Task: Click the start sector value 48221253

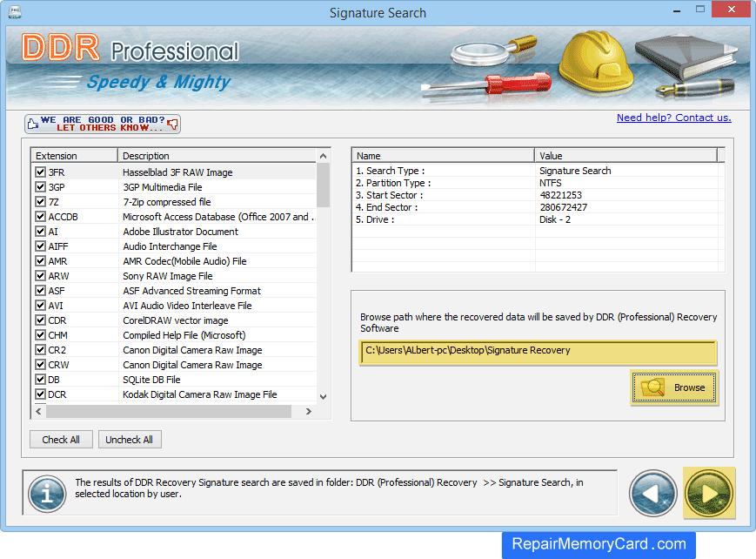Action: click(x=561, y=195)
